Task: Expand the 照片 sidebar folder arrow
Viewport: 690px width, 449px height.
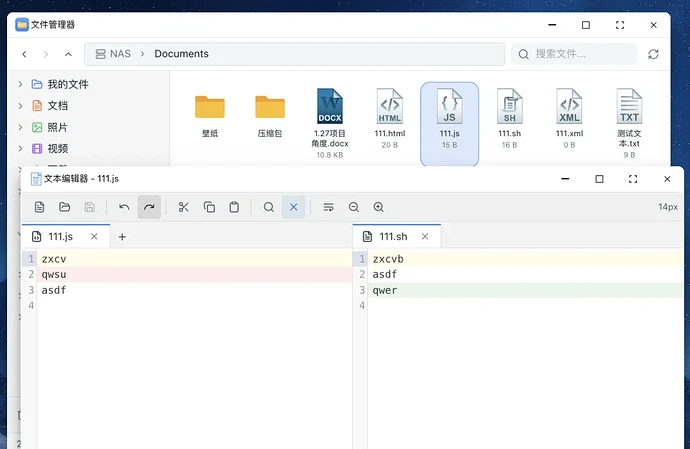Action: (x=20, y=127)
